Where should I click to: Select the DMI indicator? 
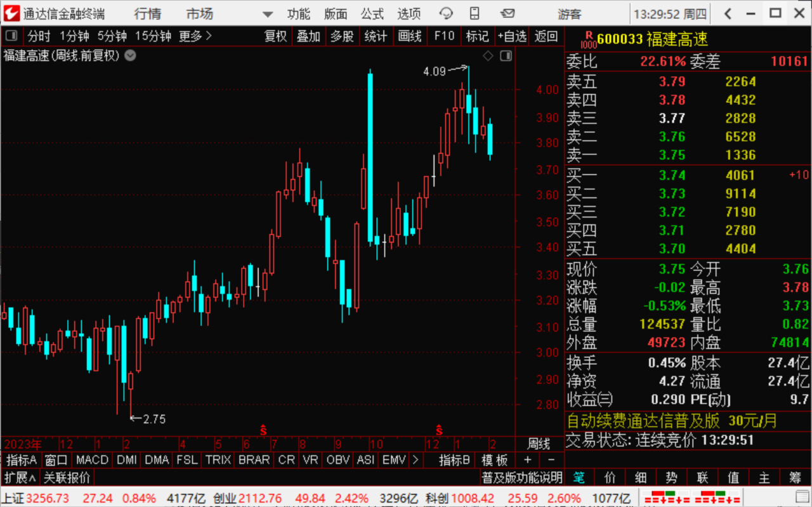[127, 459]
